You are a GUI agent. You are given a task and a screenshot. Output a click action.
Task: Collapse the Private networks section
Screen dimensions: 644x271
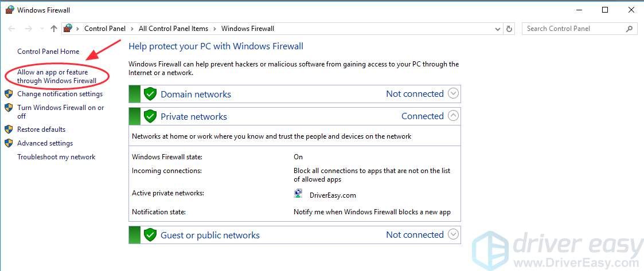[453, 116]
